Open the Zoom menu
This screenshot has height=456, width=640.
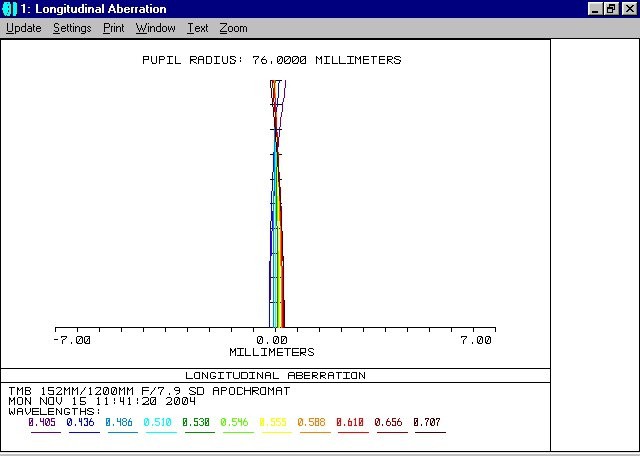233,28
